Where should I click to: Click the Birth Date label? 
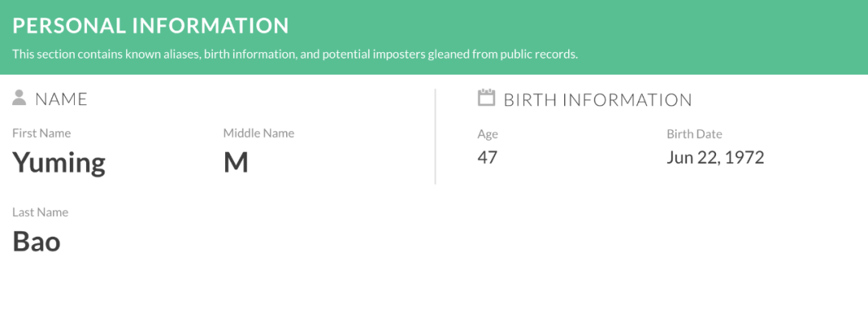[x=694, y=134]
